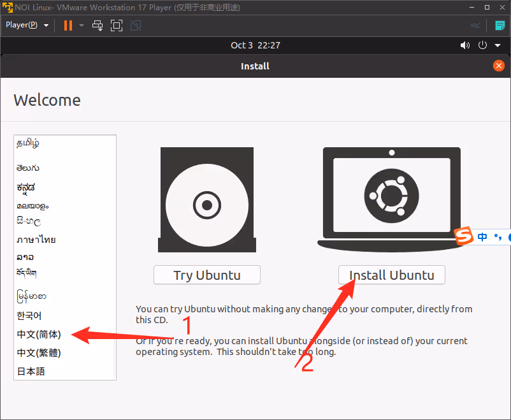This screenshot has width=511, height=420.
Task: Click the Ubuntu power icon
Action: point(482,45)
